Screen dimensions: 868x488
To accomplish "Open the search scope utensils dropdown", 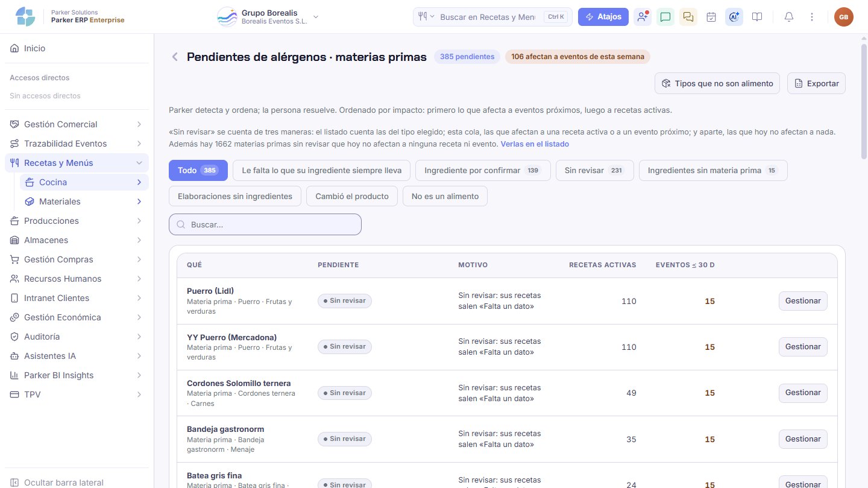I will pos(426,17).
